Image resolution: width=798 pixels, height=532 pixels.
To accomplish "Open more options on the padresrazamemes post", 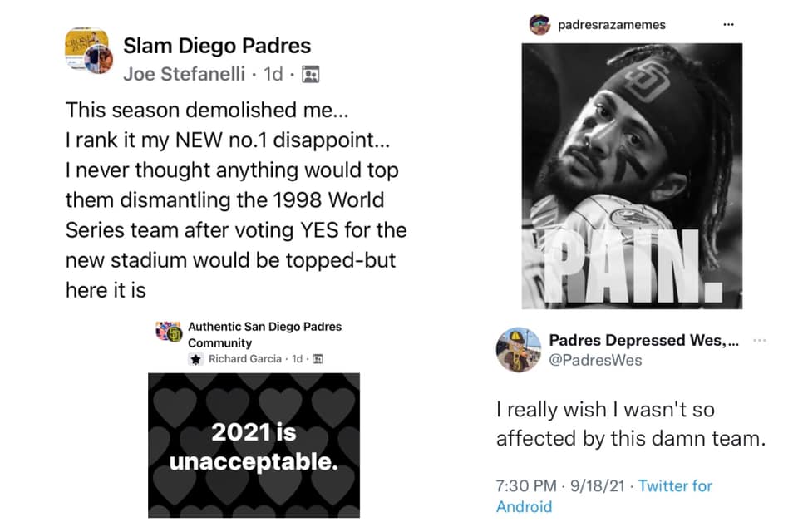I will coord(729,24).
